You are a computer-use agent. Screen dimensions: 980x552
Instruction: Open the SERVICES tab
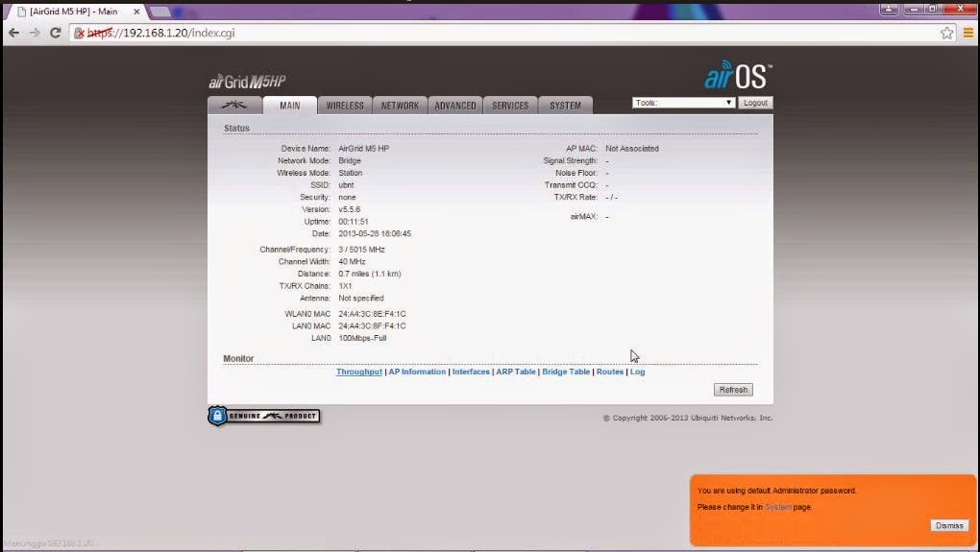click(510, 106)
